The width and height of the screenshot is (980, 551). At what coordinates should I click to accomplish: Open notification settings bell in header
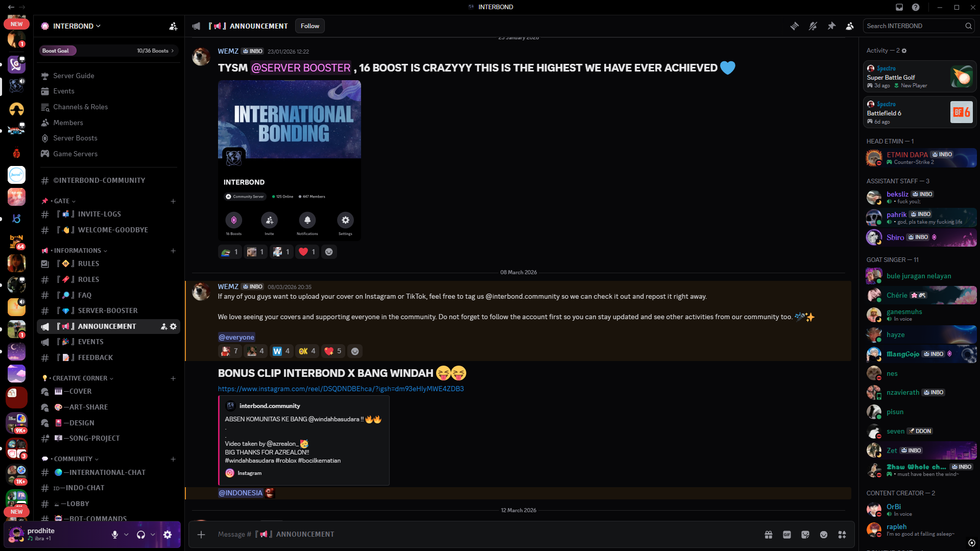coord(813,26)
